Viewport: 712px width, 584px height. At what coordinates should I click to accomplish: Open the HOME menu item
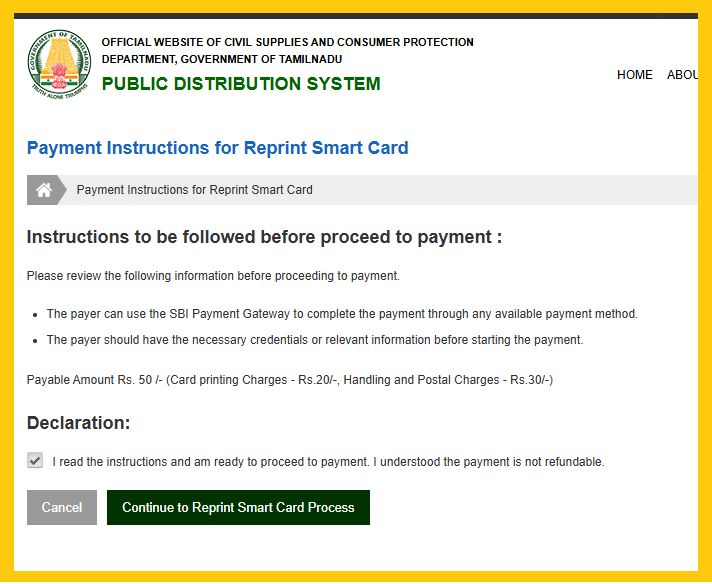tap(634, 75)
